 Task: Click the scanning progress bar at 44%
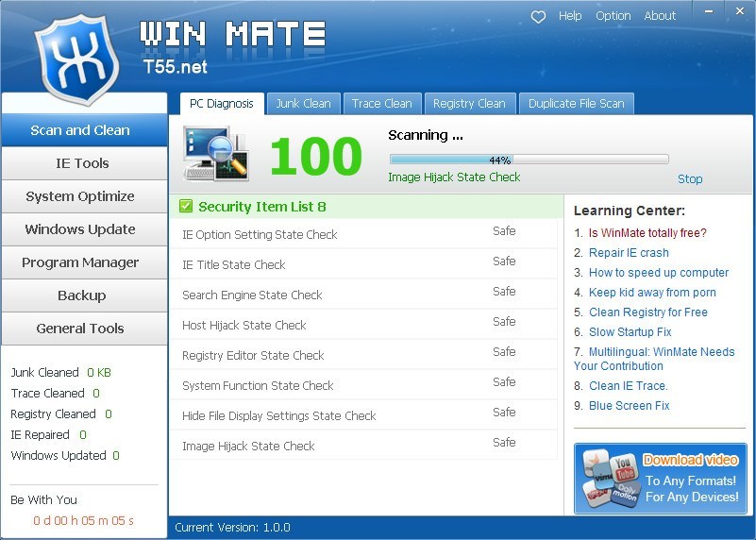pyautogui.click(x=529, y=160)
